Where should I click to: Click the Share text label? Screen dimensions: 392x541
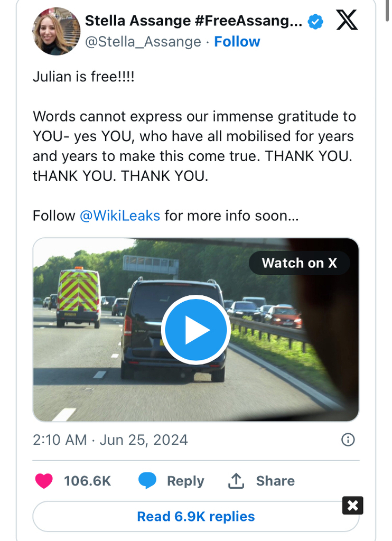click(275, 481)
